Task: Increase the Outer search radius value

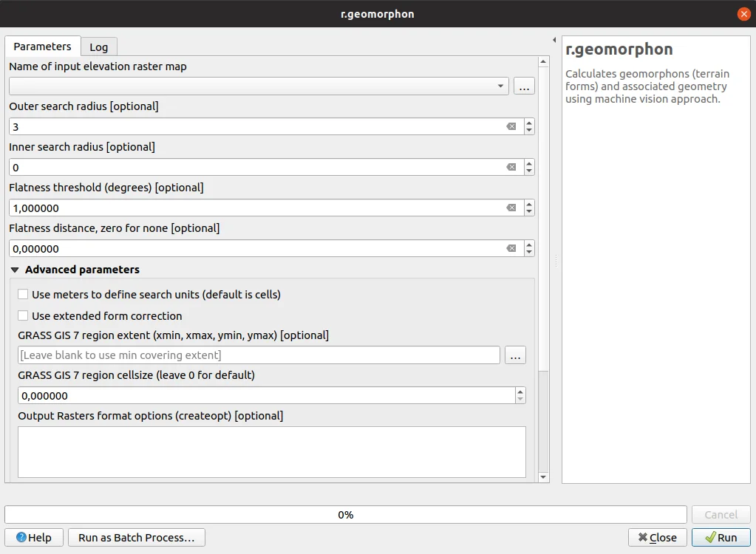Action: coord(529,123)
